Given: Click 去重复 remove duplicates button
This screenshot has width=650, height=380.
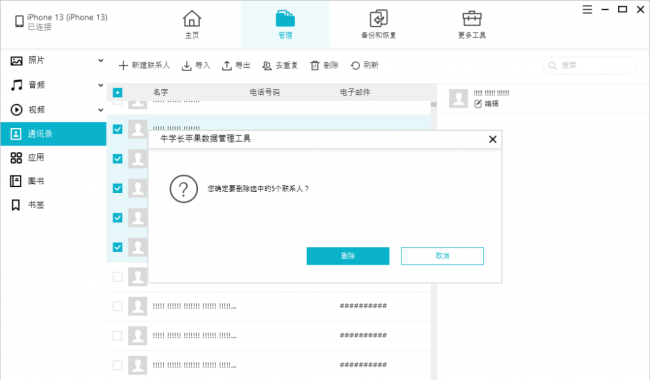Looking at the screenshot, I should tap(280, 65).
